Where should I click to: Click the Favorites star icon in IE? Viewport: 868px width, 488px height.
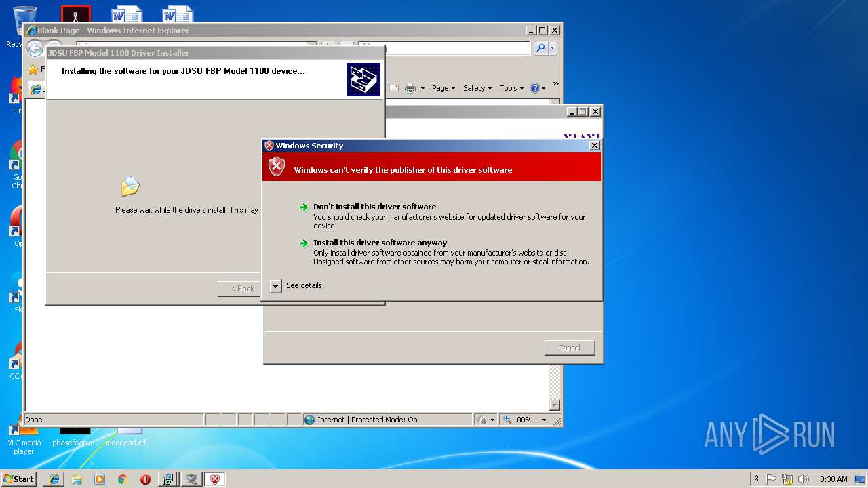33,69
